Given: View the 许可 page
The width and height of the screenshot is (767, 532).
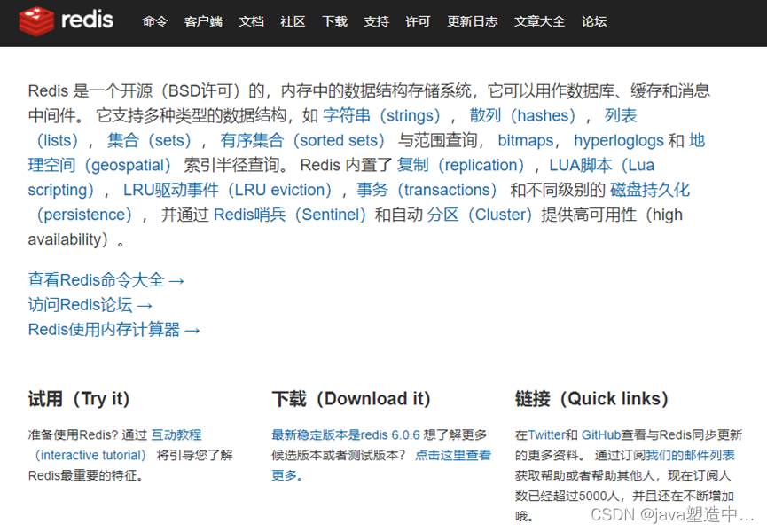Looking at the screenshot, I should pos(418,22).
